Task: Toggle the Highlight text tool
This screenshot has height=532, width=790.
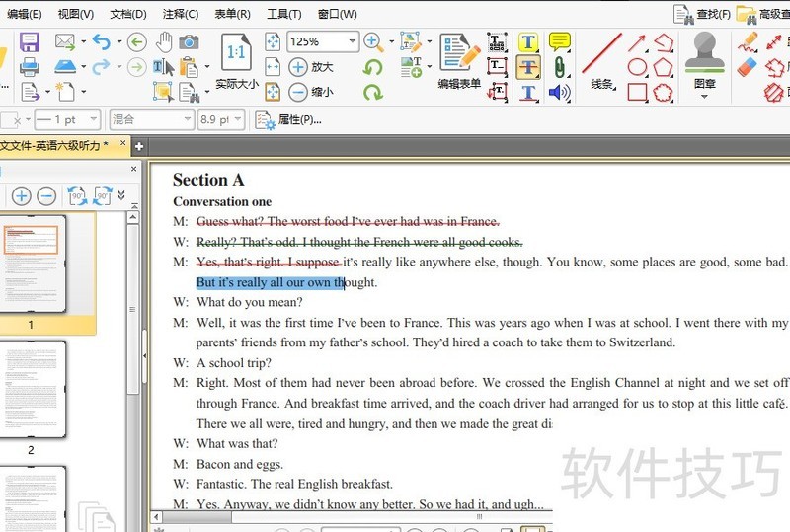Action: tap(528, 42)
